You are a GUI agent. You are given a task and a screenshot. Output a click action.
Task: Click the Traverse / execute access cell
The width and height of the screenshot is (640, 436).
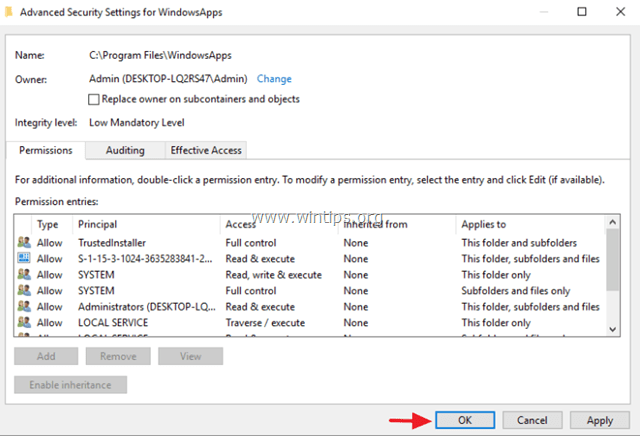click(x=265, y=323)
